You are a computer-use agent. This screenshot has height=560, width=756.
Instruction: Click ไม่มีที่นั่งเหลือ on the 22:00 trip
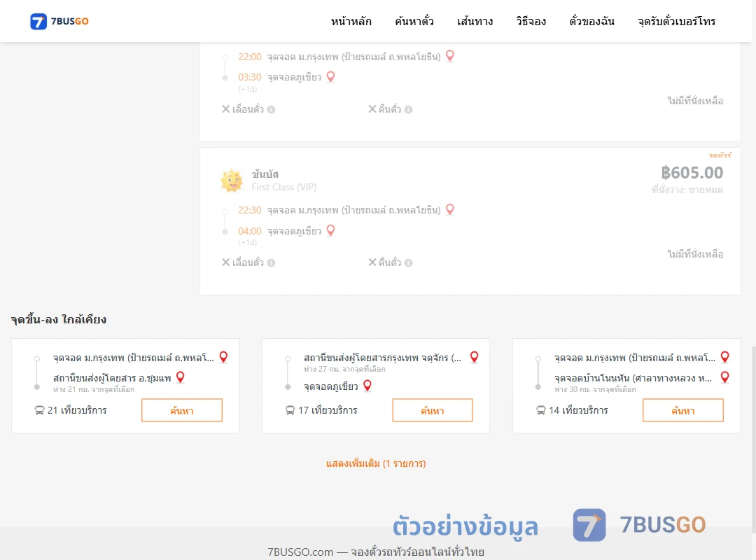695,100
